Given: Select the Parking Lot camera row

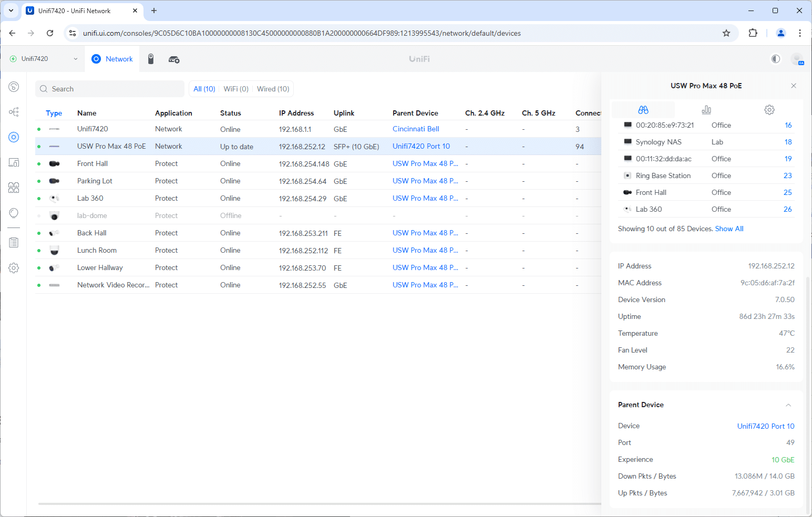Looking at the screenshot, I should 318,181.
